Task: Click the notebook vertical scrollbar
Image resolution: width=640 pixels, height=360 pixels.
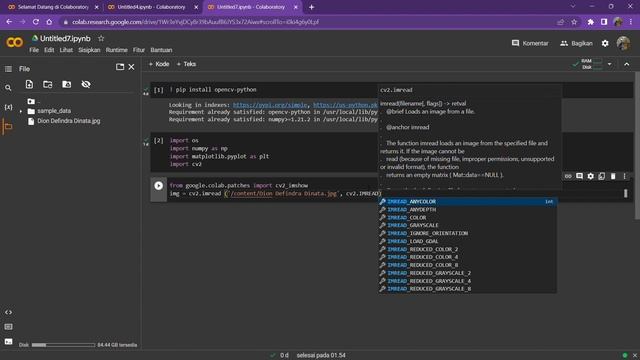Action: (637, 147)
